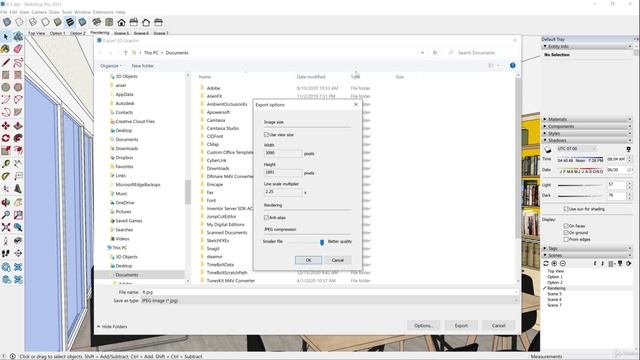
Task: Click the New folder button
Action: 142,66
